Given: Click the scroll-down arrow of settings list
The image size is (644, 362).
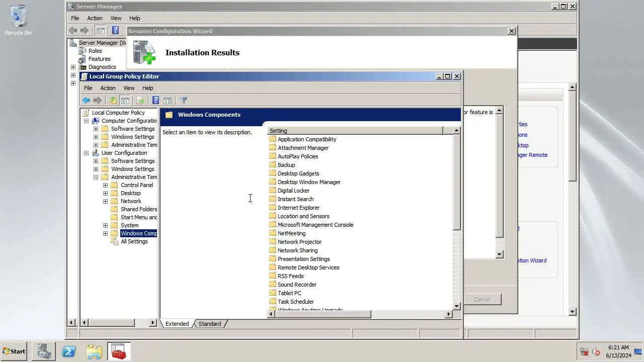Looking at the screenshot, I should 457,306.
